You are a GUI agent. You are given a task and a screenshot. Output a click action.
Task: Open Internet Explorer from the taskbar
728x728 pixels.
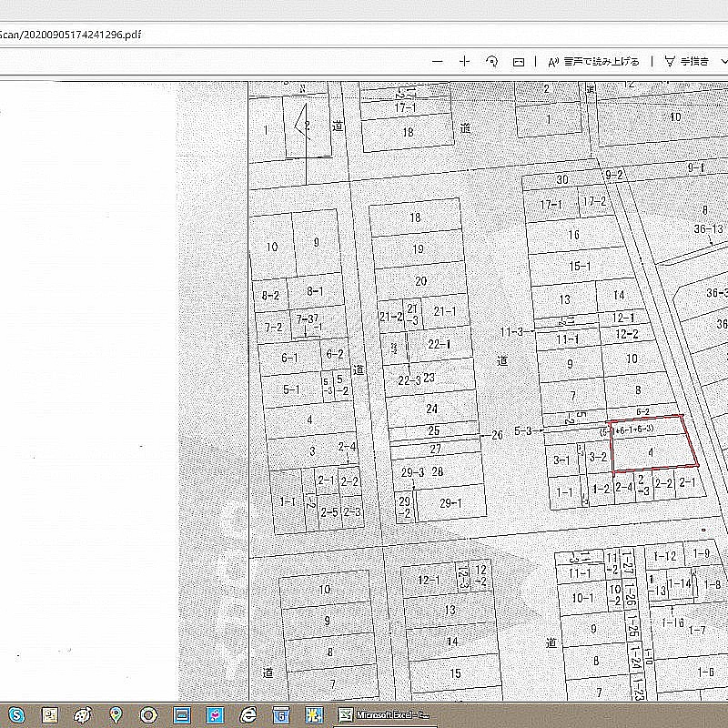[x=248, y=715]
